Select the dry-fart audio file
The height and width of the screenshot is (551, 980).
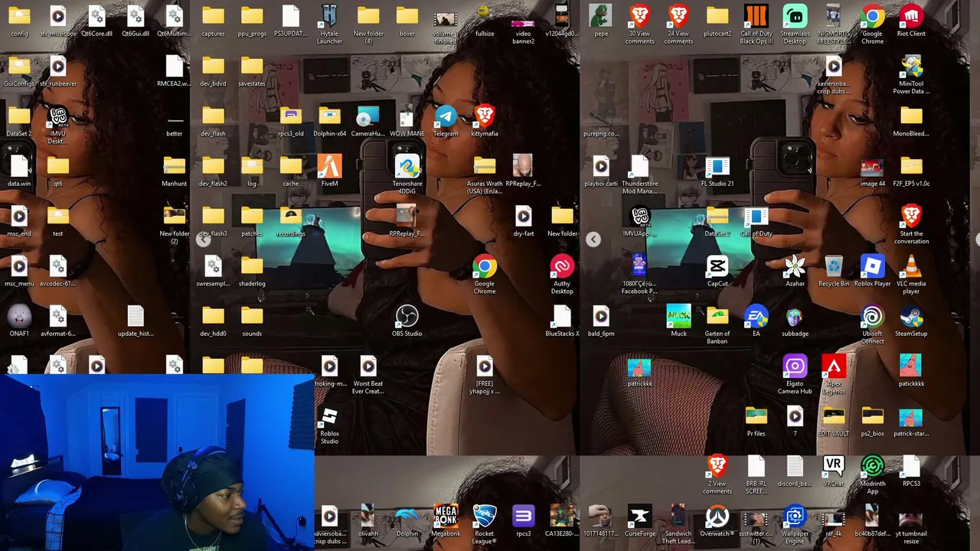(524, 221)
